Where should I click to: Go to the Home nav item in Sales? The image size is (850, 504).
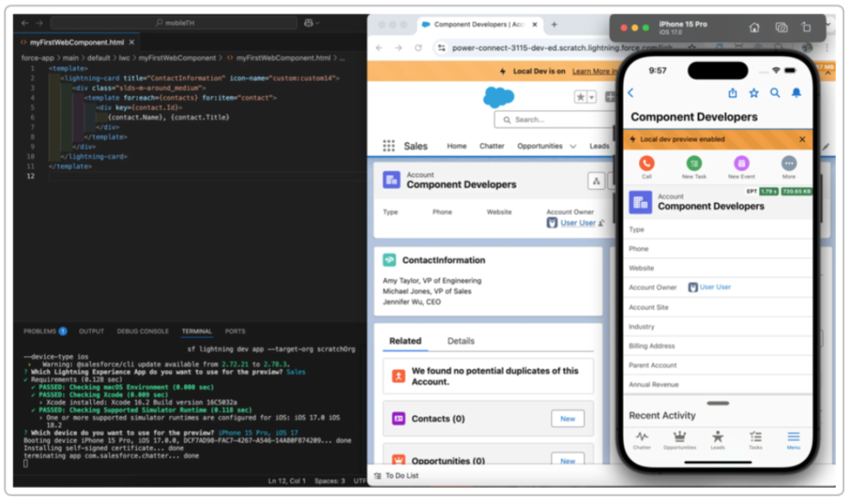[x=457, y=146]
